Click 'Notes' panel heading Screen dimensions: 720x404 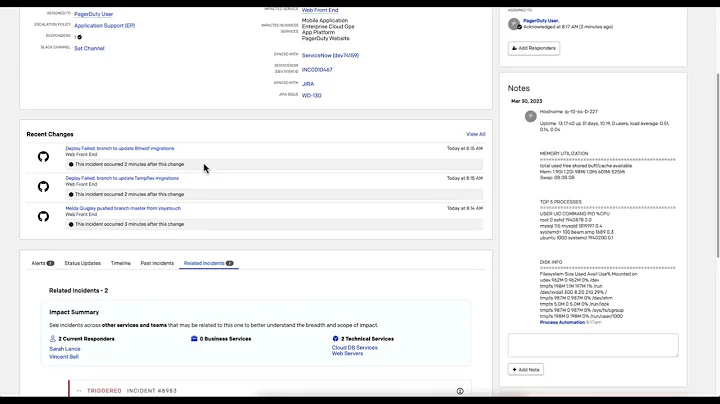[518, 88]
